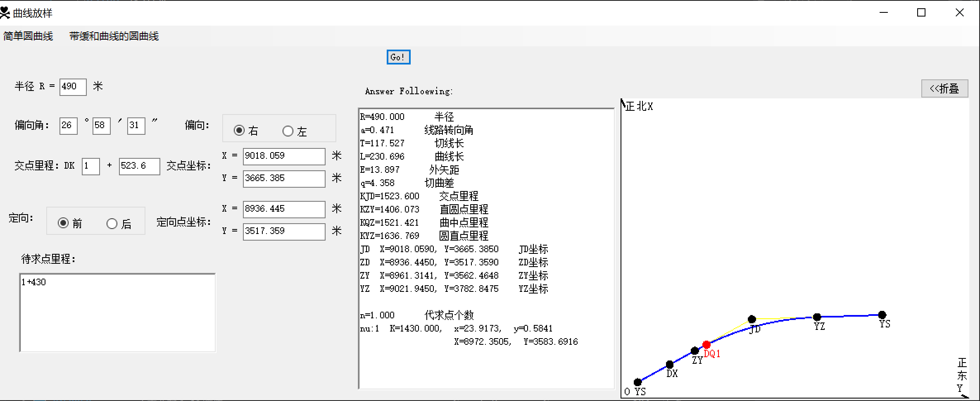Click the JD point on the curve plot

coord(752,319)
